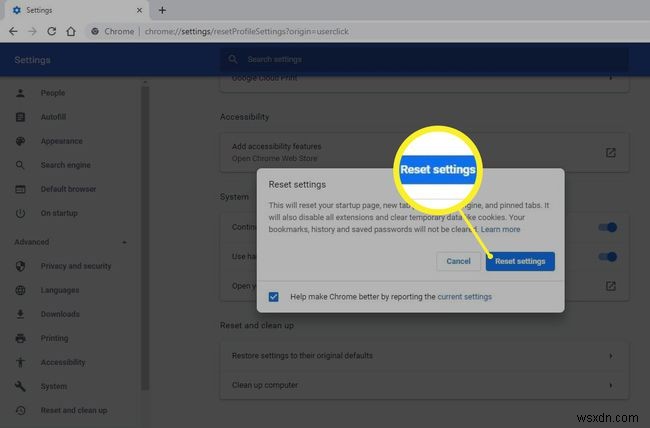
Task: Select System in the sidebar
Action: [x=54, y=386]
